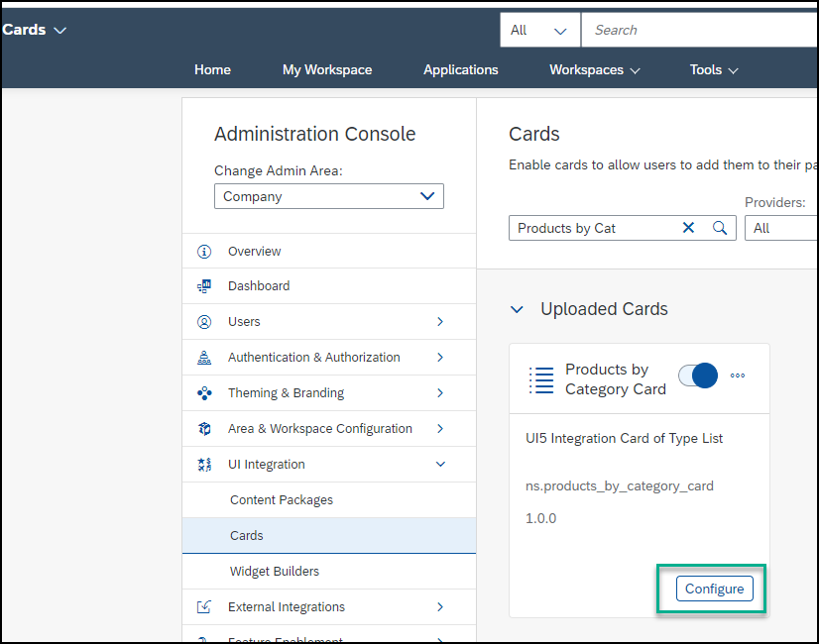The image size is (819, 644).
Task: Click the External Integrations icon
Action: pyautogui.click(x=204, y=607)
